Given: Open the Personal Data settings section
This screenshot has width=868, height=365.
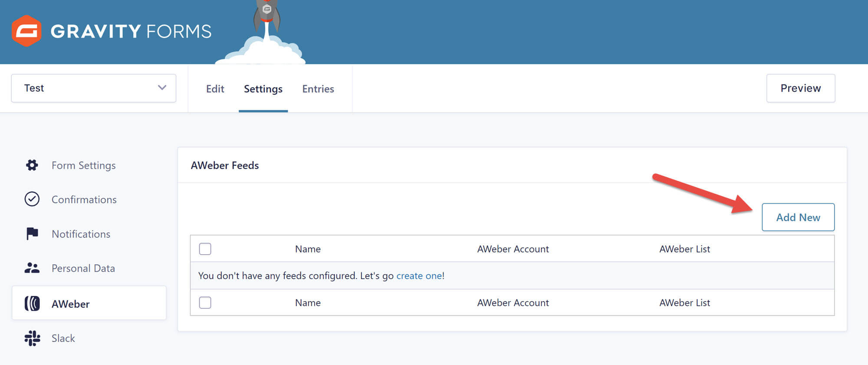Looking at the screenshot, I should [x=83, y=268].
